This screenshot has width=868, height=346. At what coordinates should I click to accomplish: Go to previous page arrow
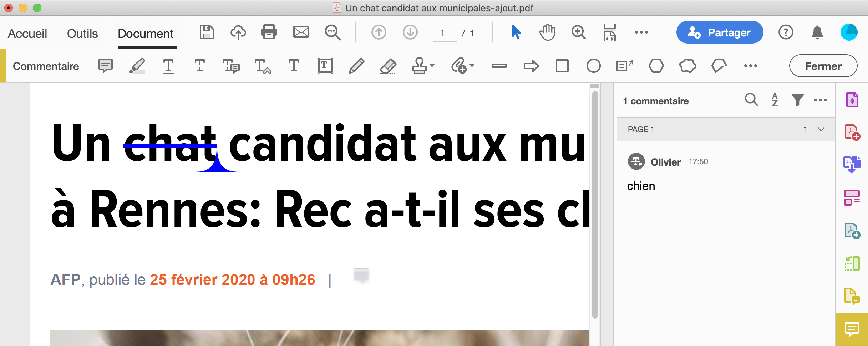[379, 32]
